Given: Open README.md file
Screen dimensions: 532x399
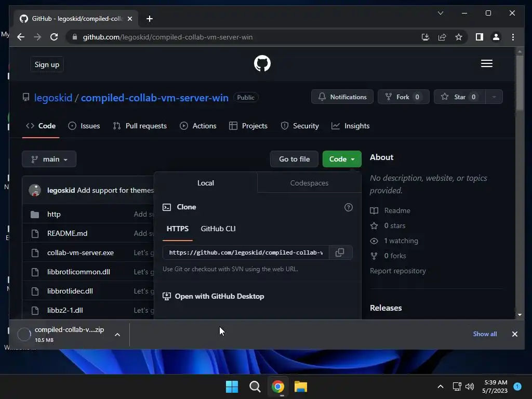Looking at the screenshot, I should 67,233.
